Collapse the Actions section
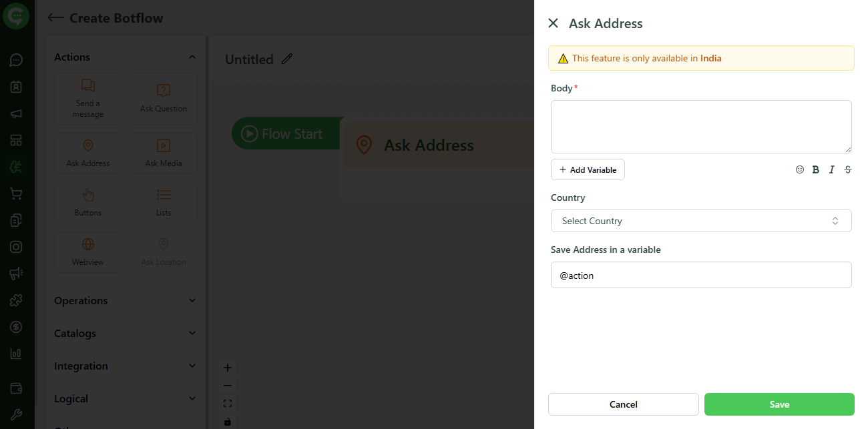The width and height of the screenshot is (868, 429). point(193,57)
